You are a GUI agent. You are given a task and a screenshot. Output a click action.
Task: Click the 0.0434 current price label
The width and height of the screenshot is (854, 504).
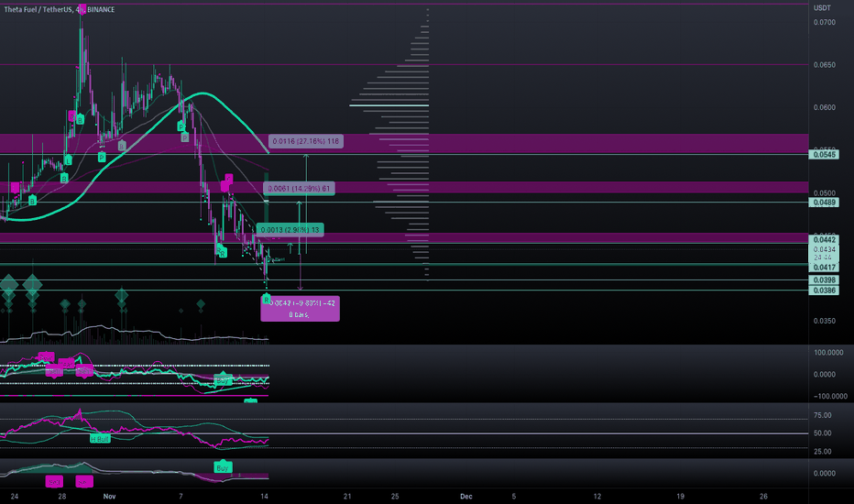click(825, 249)
